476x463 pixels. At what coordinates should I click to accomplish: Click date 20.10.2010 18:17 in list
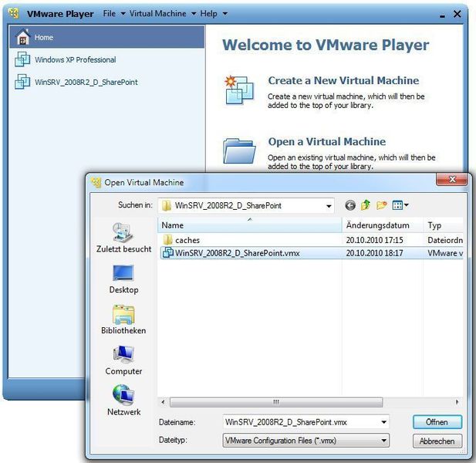pos(374,253)
